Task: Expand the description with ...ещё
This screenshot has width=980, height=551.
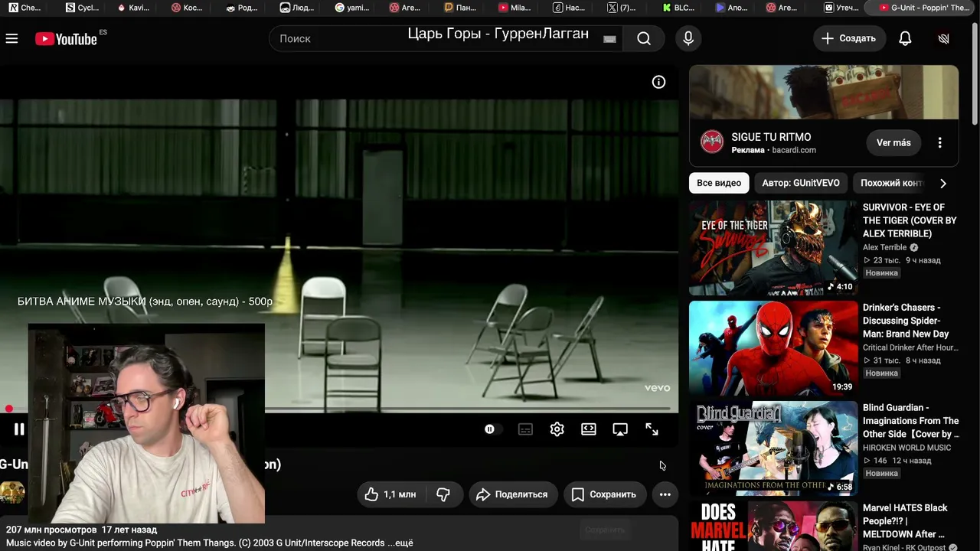Action: point(400,543)
